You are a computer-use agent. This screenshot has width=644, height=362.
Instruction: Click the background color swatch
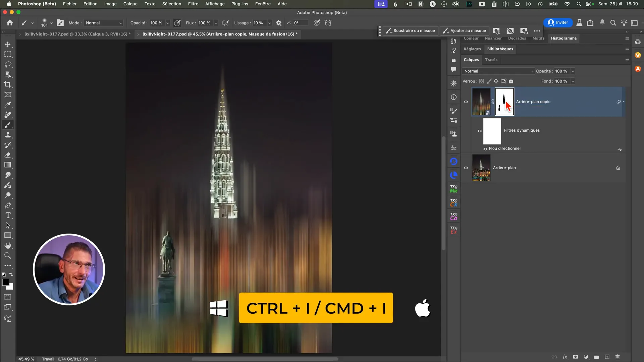click(x=11, y=287)
